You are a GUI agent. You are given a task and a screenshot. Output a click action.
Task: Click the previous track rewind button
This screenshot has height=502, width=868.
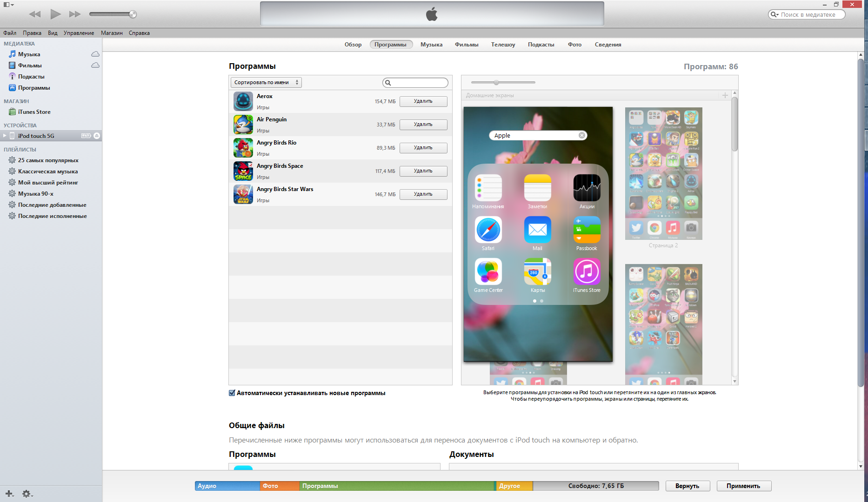35,14
